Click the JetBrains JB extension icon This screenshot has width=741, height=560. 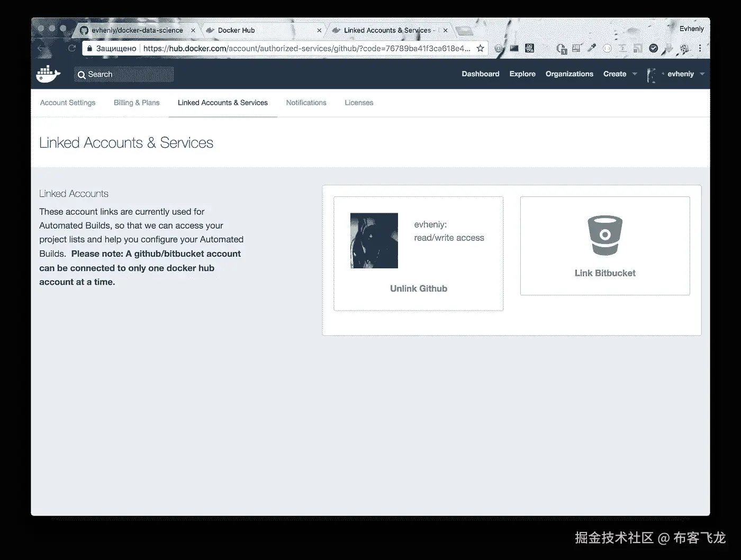click(x=576, y=48)
